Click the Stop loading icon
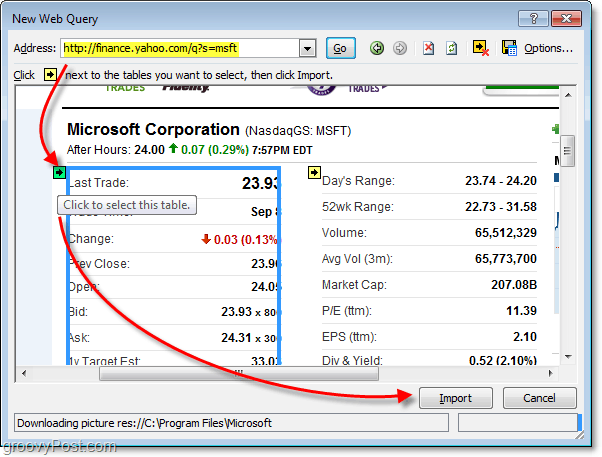 [428, 48]
